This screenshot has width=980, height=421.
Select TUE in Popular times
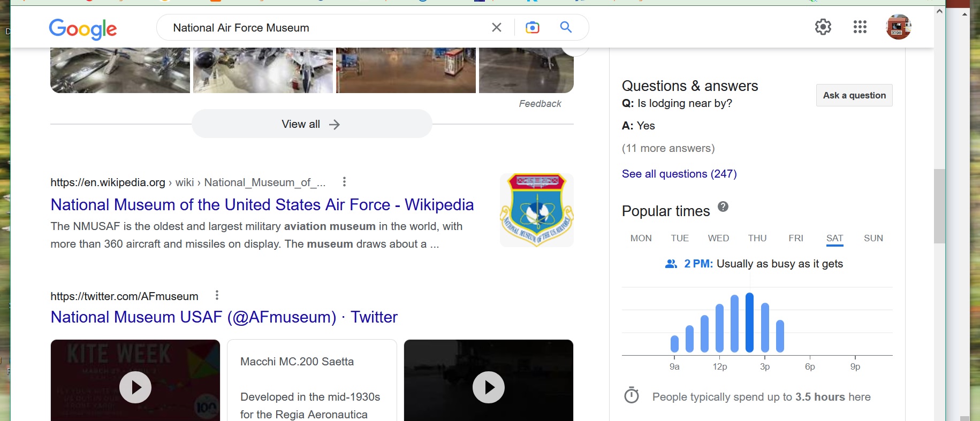click(680, 238)
